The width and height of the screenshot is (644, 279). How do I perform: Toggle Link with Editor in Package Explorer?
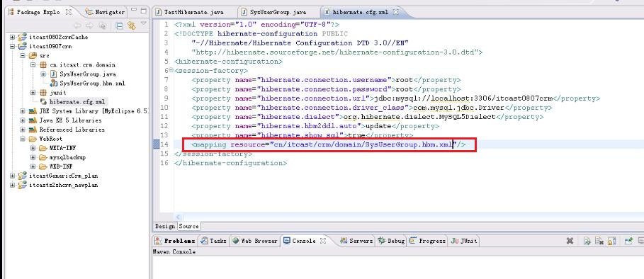[132, 25]
